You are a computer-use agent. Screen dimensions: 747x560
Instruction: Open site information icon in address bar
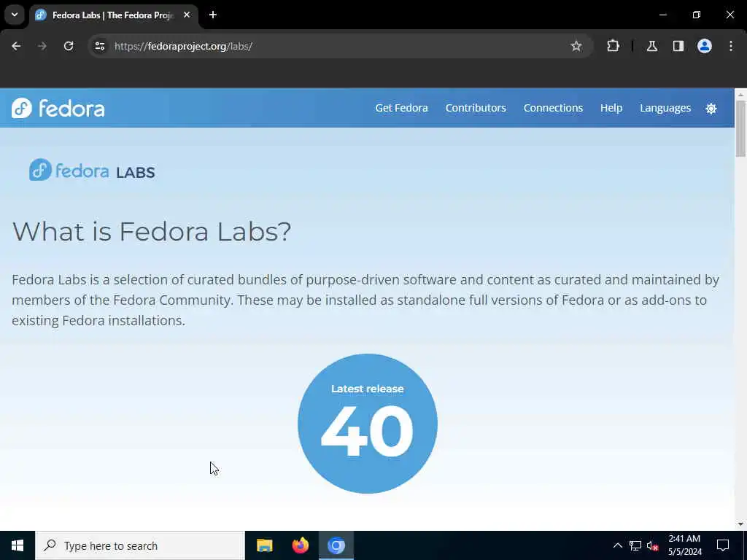(99, 46)
